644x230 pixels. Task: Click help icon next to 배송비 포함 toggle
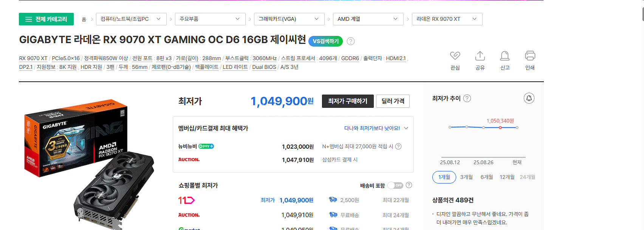point(409,185)
